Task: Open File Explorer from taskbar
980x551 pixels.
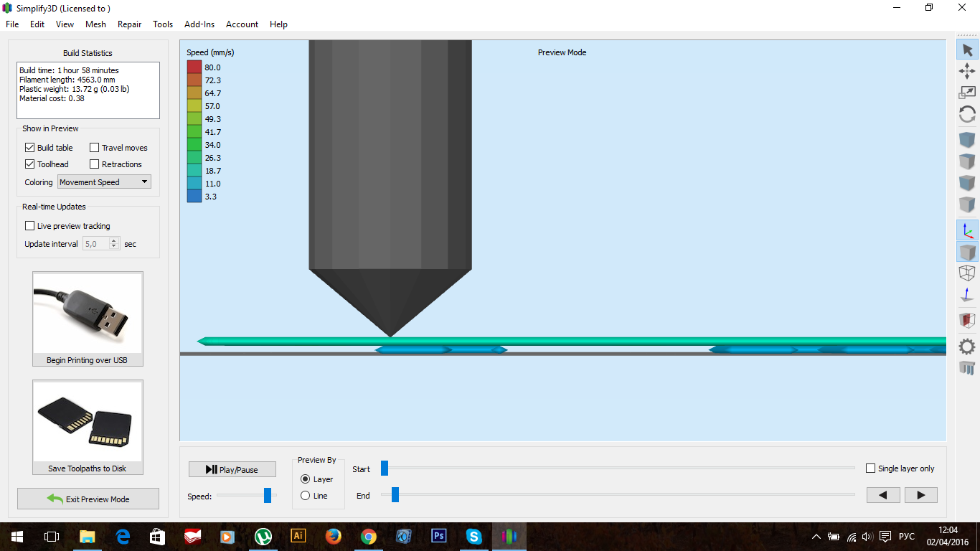Action: (x=87, y=536)
